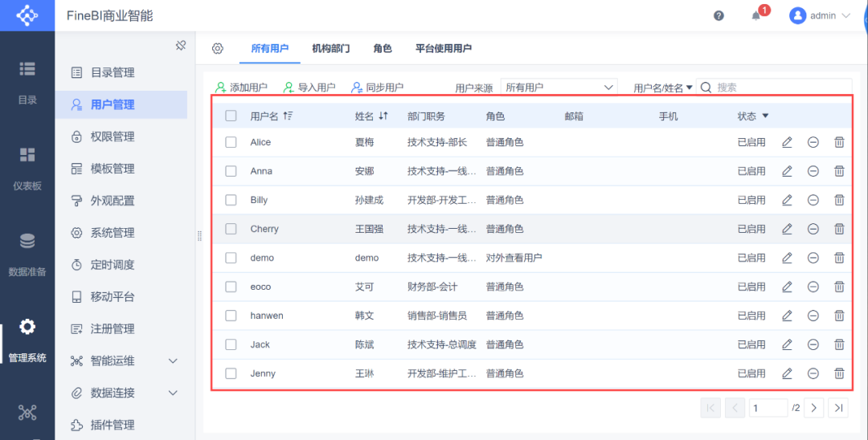The height and width of the screenshot is (440, 868).
Task: Open the 数据准备 database icon
Action: (27, 241)
